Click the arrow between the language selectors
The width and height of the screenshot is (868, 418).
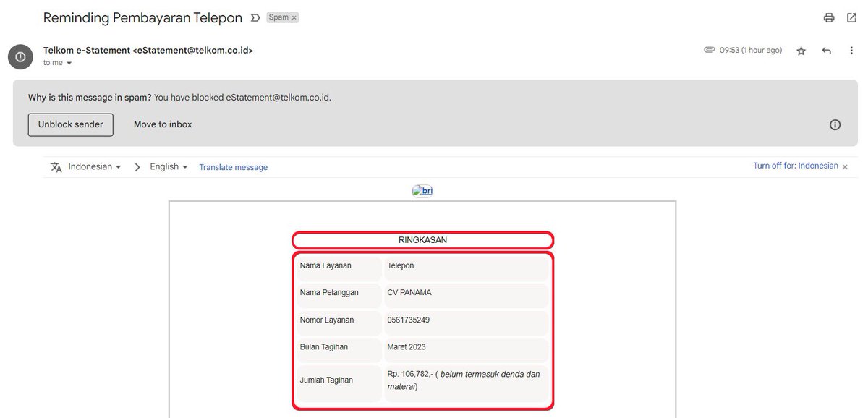tap(137, 167)
